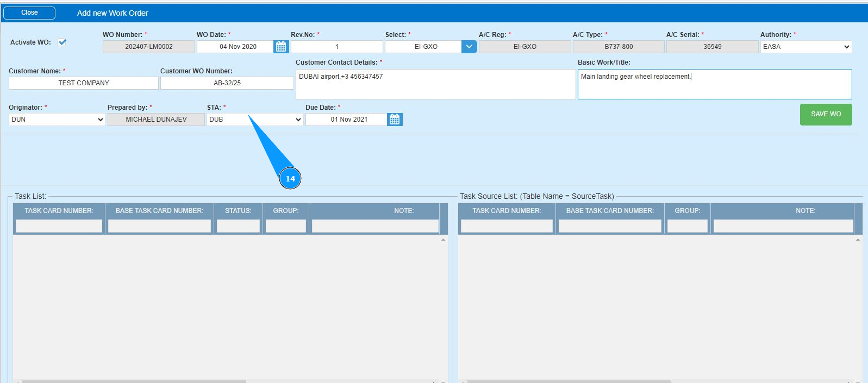This screenshot has width=868, height=383.
Task: Click Task List TASK CARD NUMBER filter box
Action: click(59, 226)
